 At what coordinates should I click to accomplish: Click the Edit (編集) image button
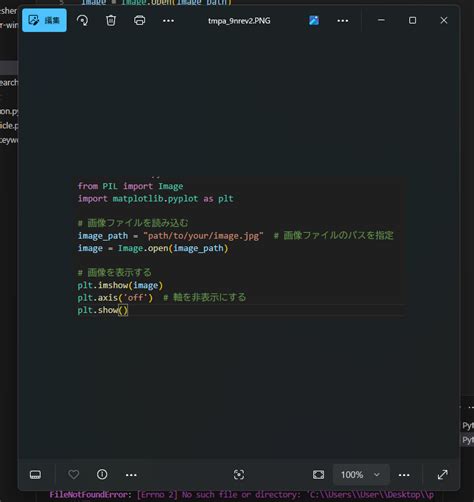coord(44,21)
